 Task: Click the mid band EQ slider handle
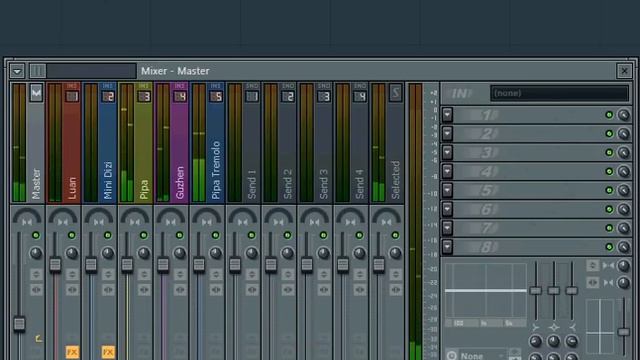pos(553,291)
